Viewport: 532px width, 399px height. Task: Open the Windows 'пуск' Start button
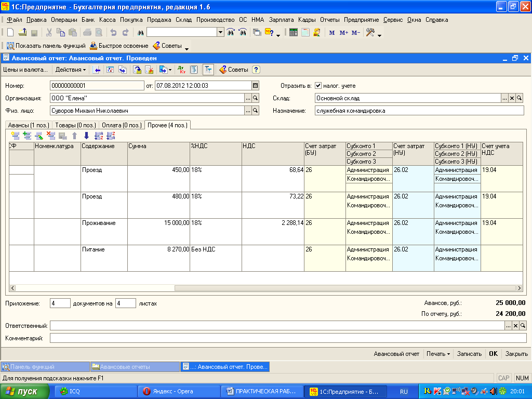[24, 392]
